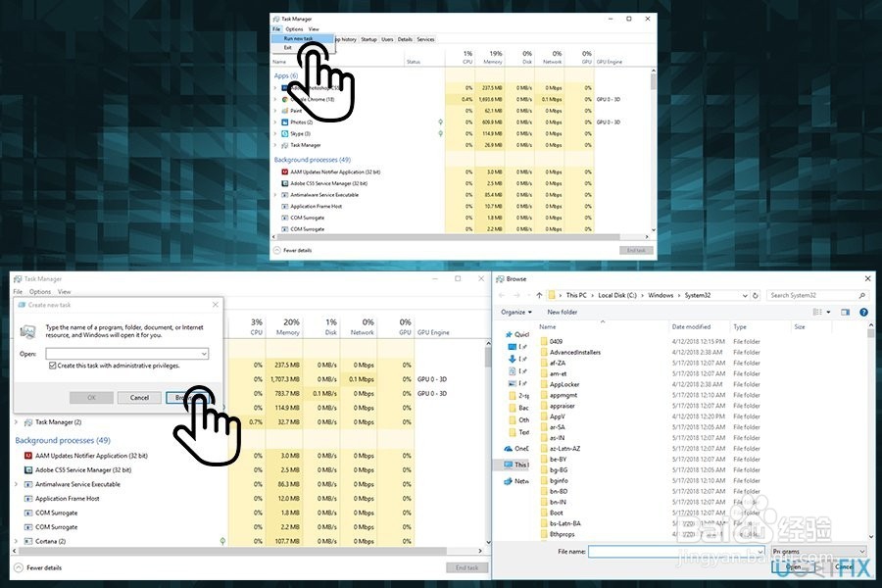
Task: Open the Programs file-type dropdown
Action: 860,551
